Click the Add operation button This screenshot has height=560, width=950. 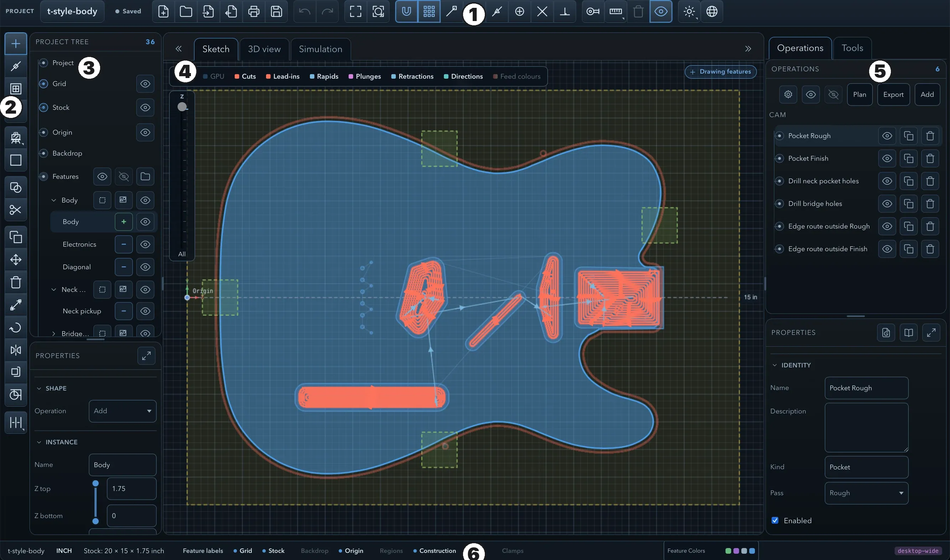[927, 94]
